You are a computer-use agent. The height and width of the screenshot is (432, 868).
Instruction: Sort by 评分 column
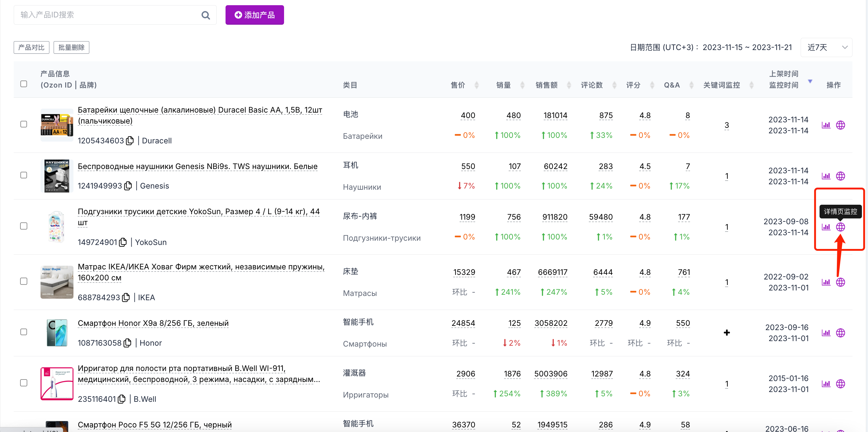[652, 85]
